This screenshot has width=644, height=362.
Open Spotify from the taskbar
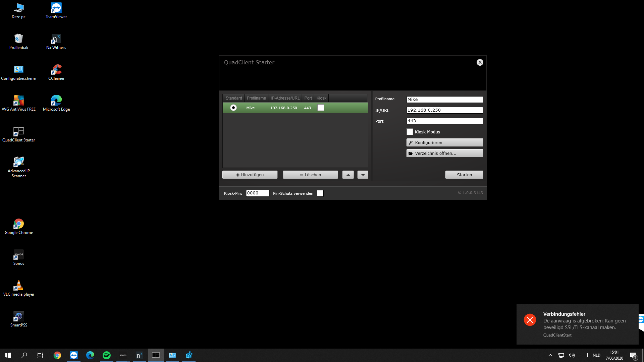pyautogui.click(x=107, y=355)
